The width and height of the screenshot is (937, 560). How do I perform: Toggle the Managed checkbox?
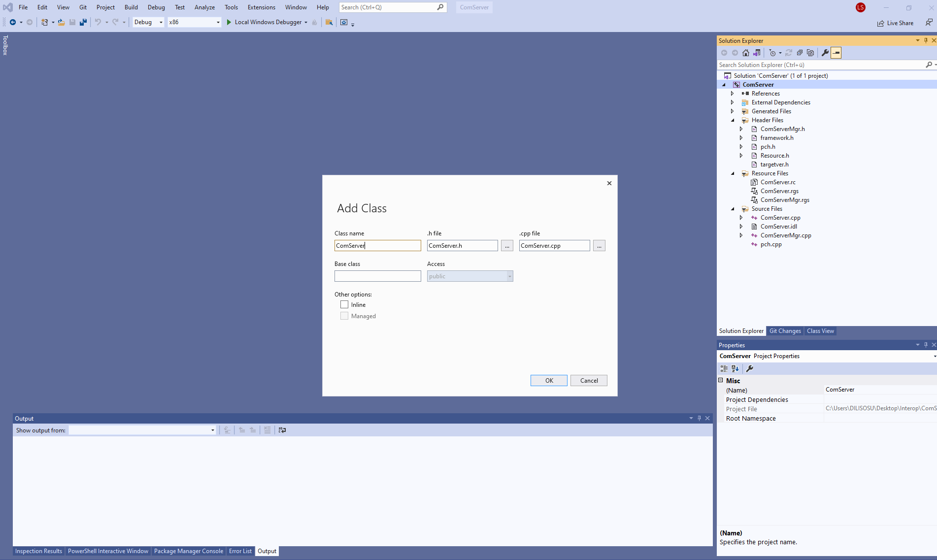[344, 316]
